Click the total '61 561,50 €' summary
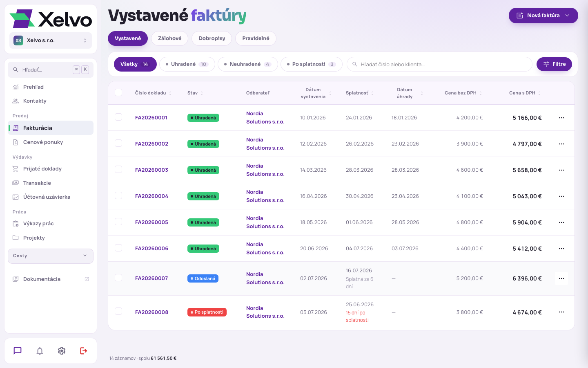 [x=164, y=358]
